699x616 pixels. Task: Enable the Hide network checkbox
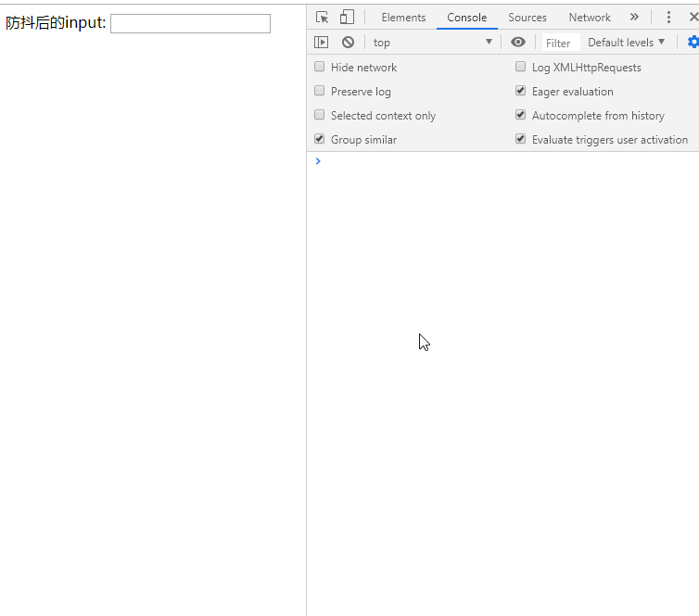point(319,67)
